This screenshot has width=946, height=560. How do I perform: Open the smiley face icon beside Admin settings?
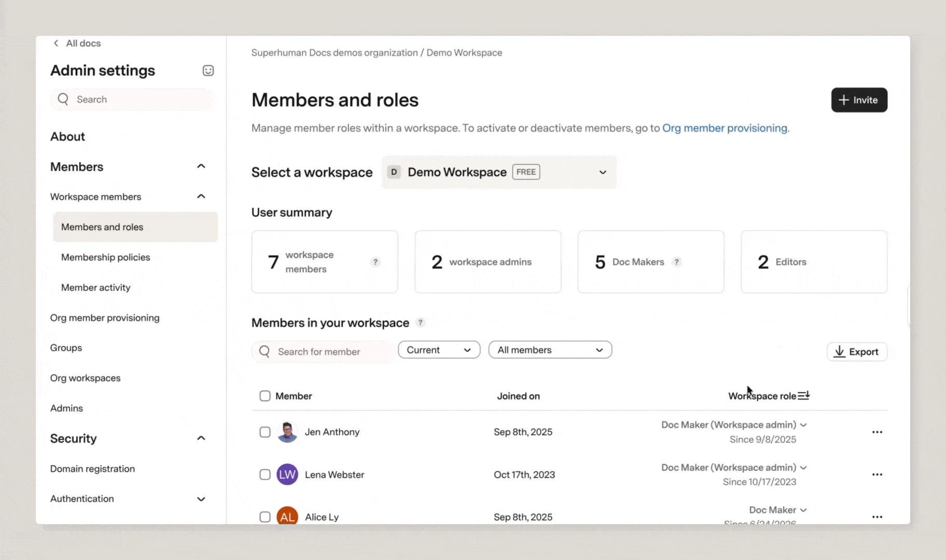[208, 71]
